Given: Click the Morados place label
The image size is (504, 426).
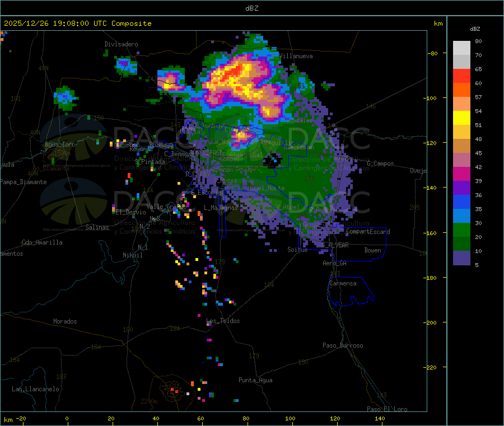Looking at the screenshot, I should tap(65, 321).
